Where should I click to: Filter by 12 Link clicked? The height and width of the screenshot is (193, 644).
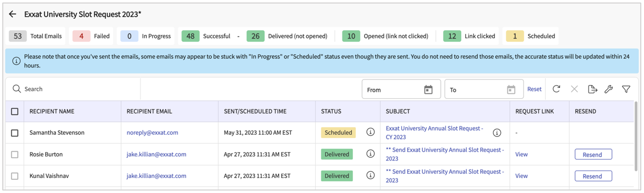tap(469, 36)
